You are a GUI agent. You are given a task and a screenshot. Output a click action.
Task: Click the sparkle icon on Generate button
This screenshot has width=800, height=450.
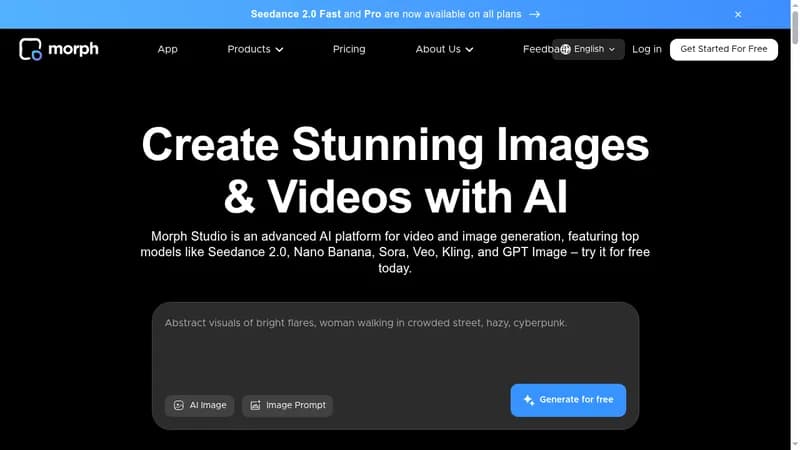(x=529, y=401)
